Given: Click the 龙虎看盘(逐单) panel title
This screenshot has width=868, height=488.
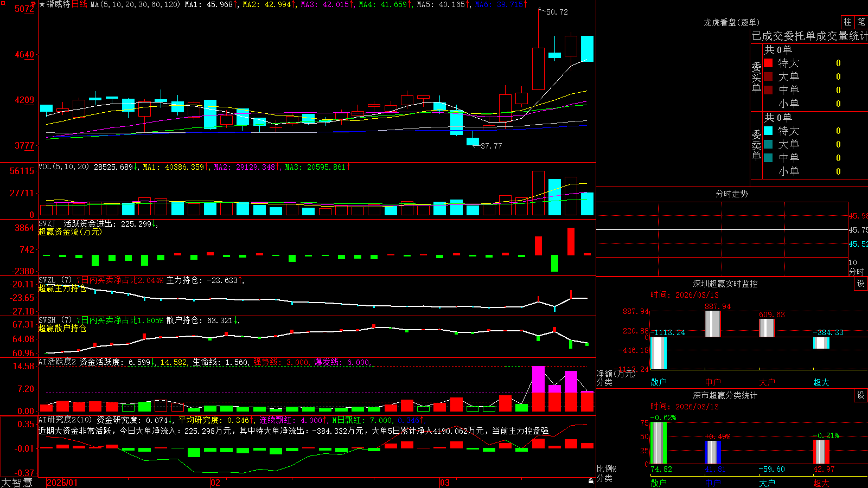Looking at the screenshot, I should 731,22.
